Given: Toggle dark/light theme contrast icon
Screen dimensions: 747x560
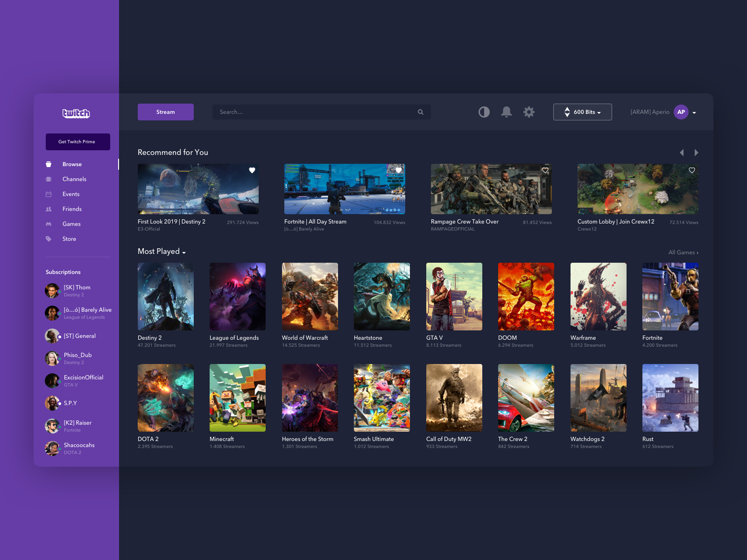Looking at the screenshot, I should [x=484, y=112].
